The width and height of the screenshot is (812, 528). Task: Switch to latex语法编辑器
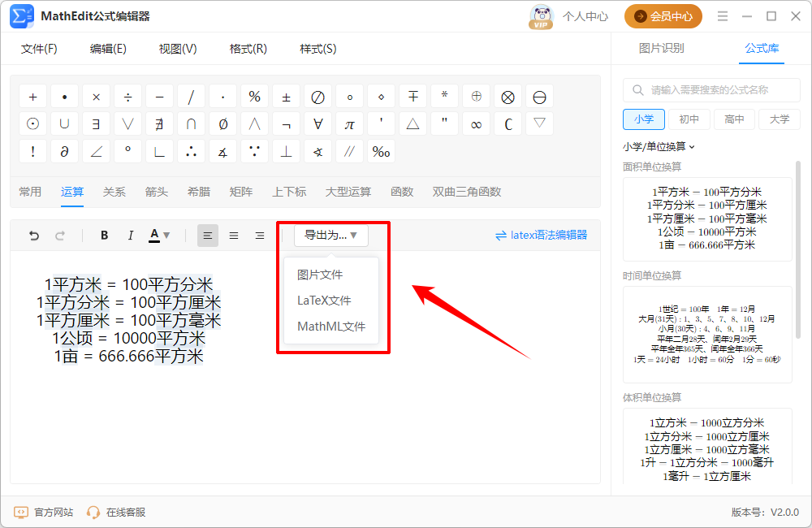click(x=541, y=236)
